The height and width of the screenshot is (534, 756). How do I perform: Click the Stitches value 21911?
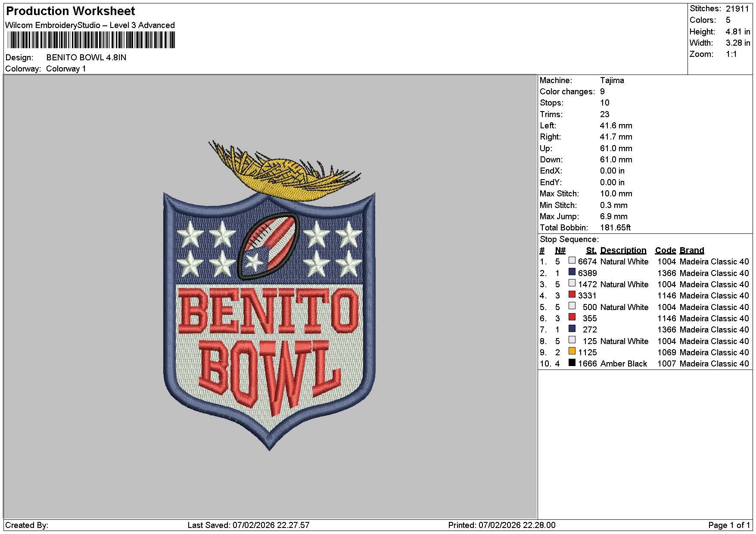pyautogui.click(x=737, y=9)
